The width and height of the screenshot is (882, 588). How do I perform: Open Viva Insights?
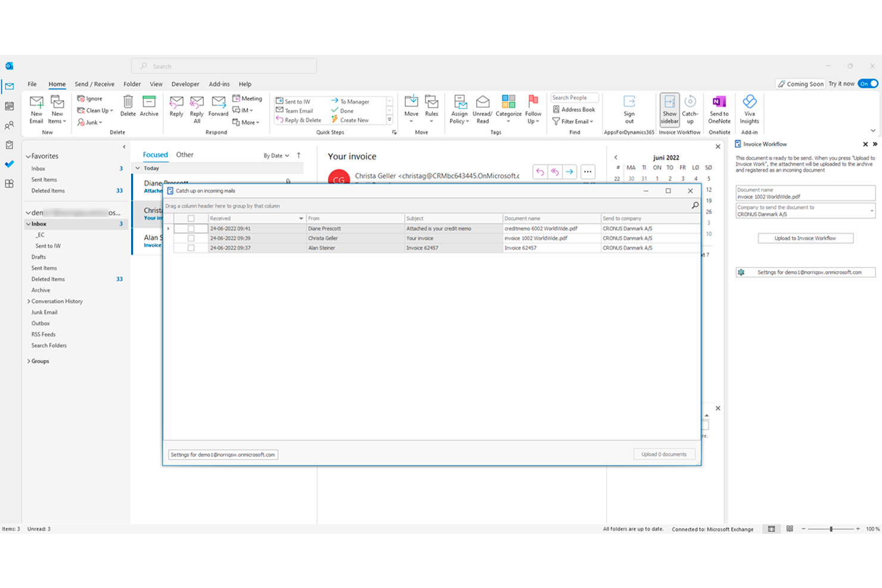coord(749,109)
